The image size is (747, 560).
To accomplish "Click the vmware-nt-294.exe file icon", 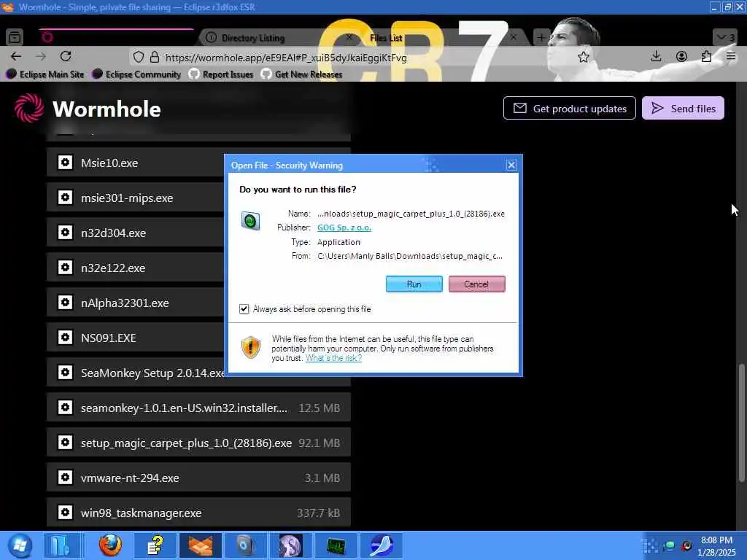I will click(x=65, y=478).
